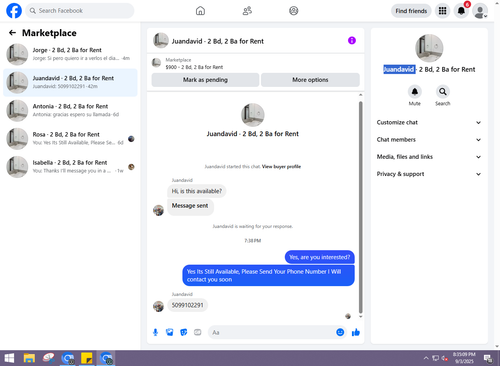The height and width of the screenshot is (366, 500).
Task: Open the Rosa conversation
Action: coord(70,139)
